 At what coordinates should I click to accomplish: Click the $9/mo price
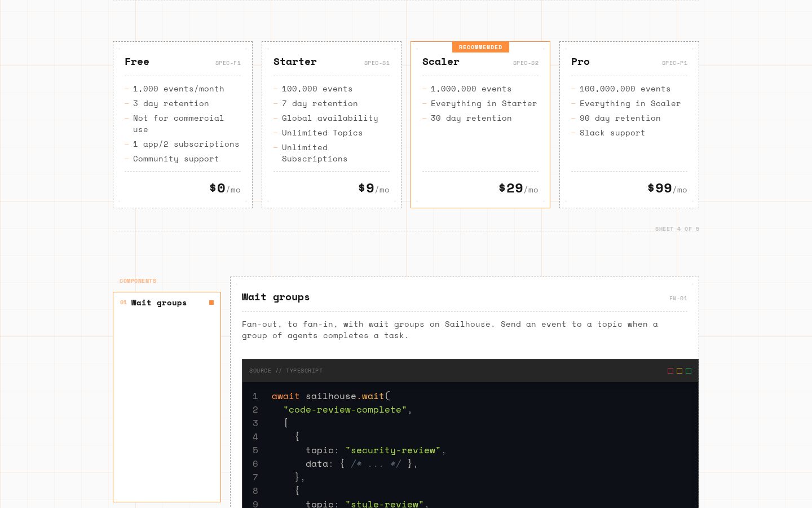(374, 189)
